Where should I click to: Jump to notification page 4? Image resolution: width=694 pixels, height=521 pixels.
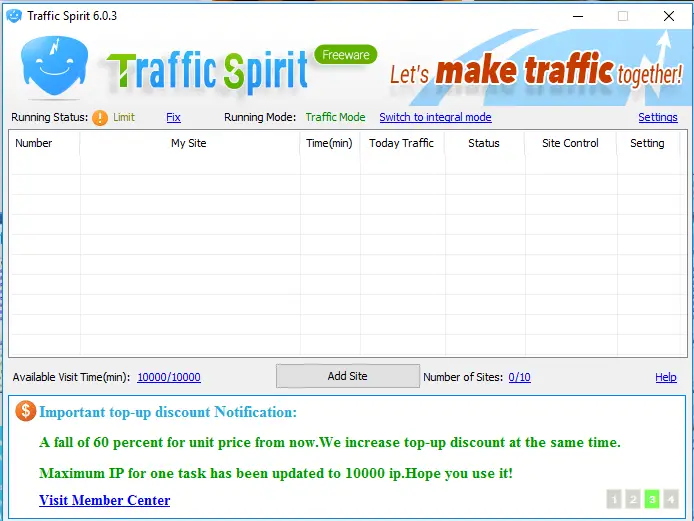click(671, 498)
